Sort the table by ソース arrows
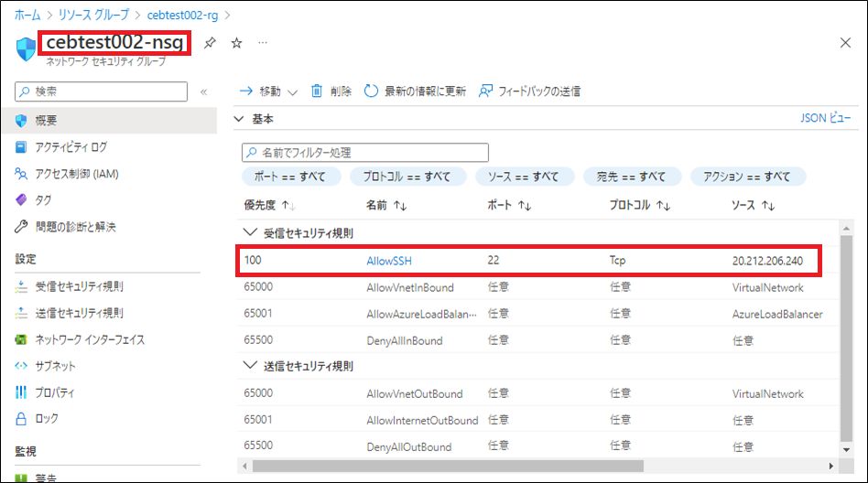 [x=768, y=206]
